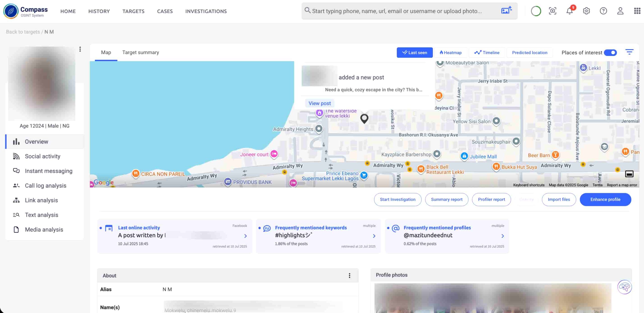Screen dimensions: 644x313
Task: Switch to the Target summary tab
Action: point(140,52)
